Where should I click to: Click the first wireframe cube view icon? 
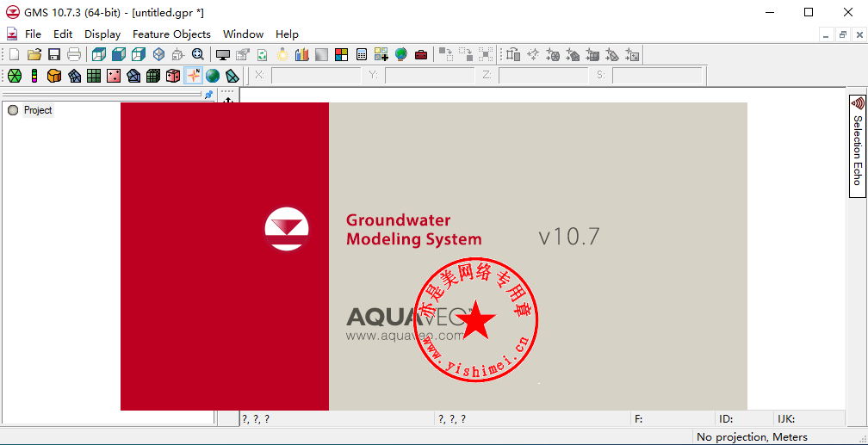(x=98, y=54)
